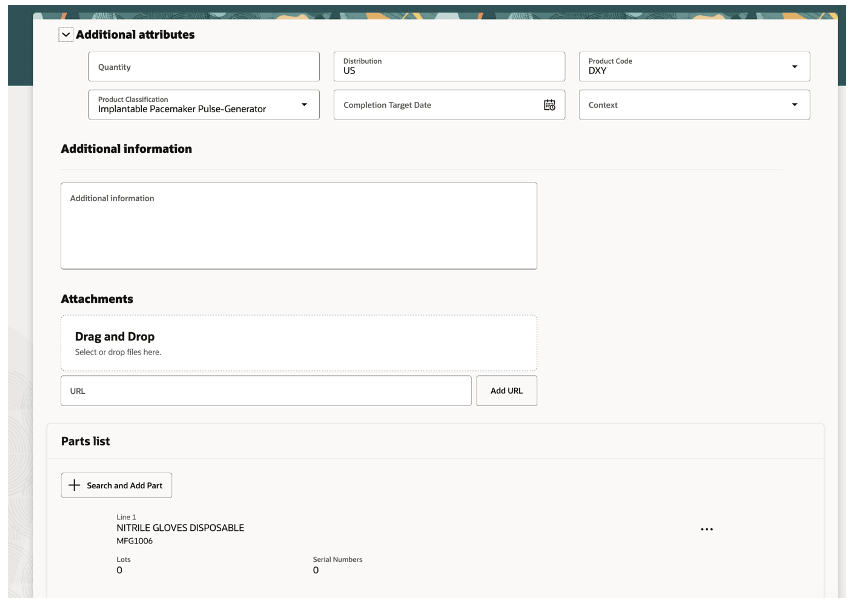The height and width of the screenshot is (602, 854).
Task: Select the NITRILE GLOVES DISPOSABLE part name
Action: click(x=180, y=528)
